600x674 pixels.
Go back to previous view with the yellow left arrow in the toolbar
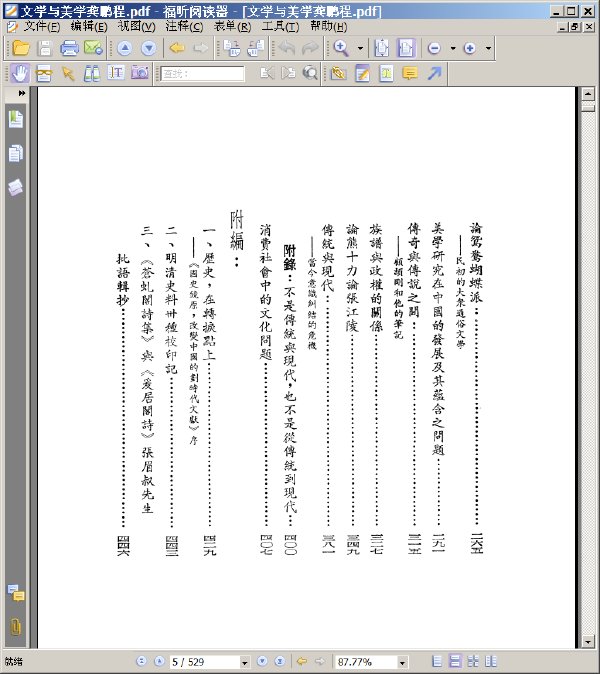coord(177,48)
